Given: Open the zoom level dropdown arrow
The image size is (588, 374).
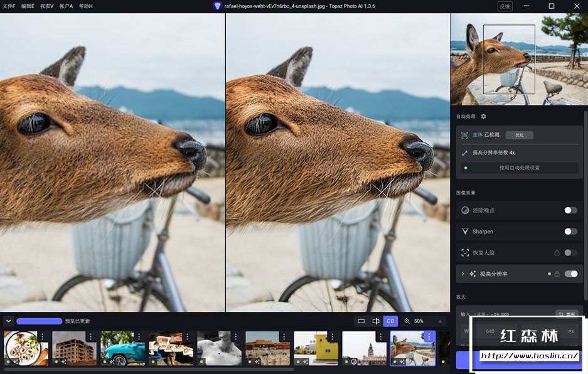Looking at the screenshot, I should tap(439, 321).
